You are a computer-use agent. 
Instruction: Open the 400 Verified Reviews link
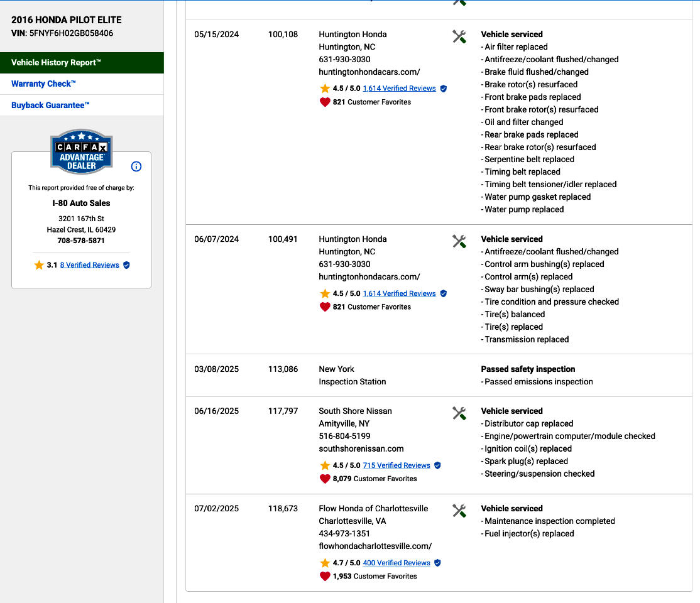396,563
